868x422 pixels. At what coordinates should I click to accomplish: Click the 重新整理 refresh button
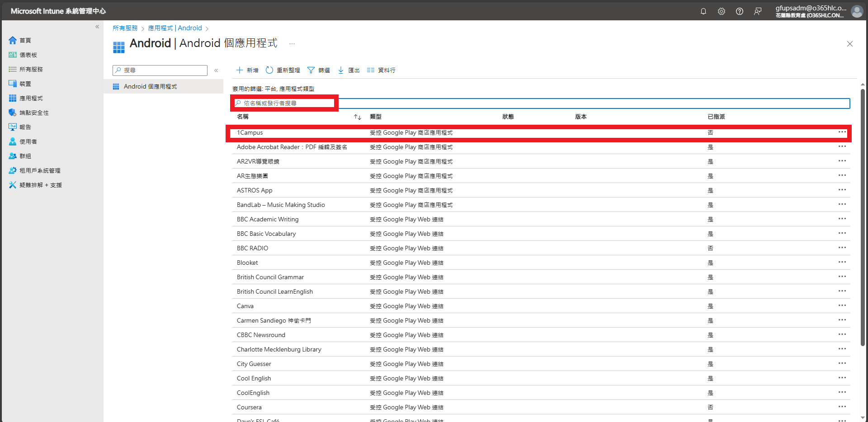tap(283, 70)
